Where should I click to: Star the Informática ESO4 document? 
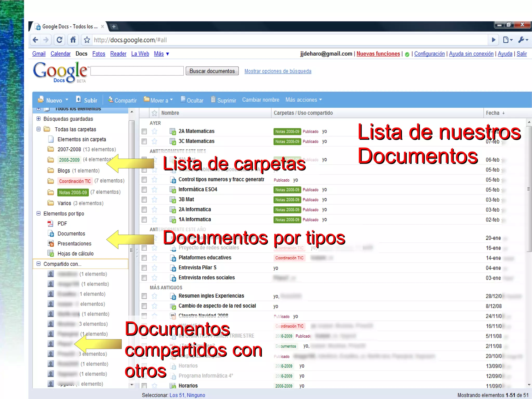coord(155,189)
